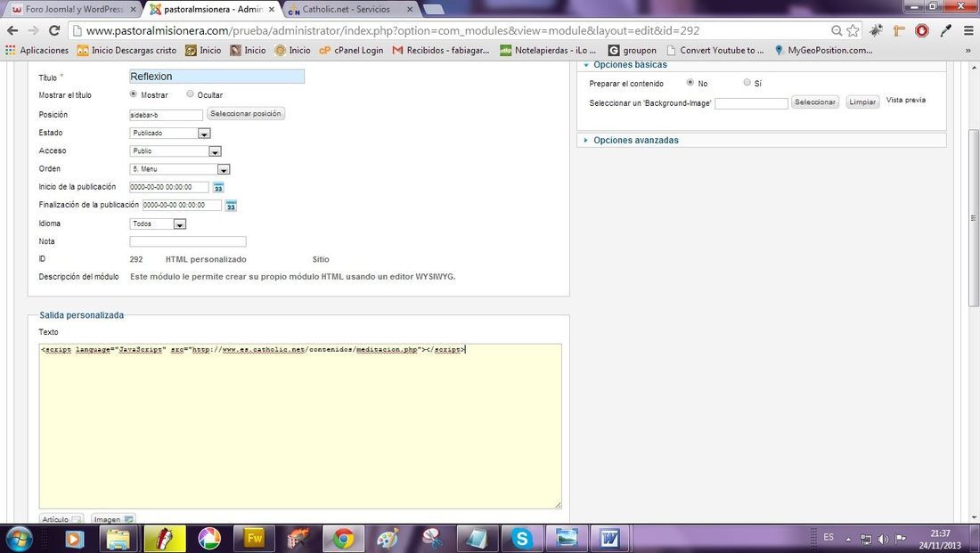Go forward with the browser forward arrow
This screenshot has height=553, width=980.
coord(34,30)
